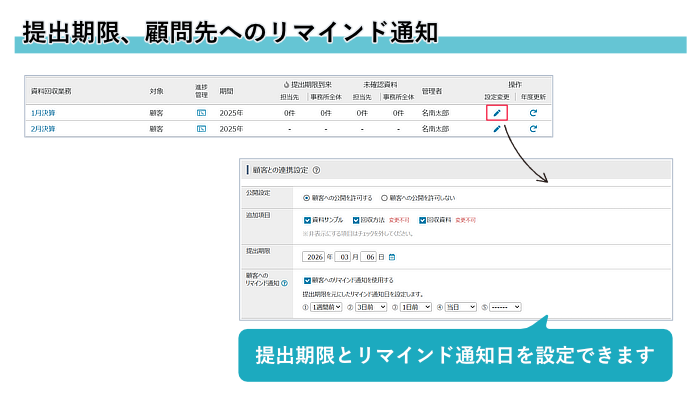Screen dimensions: 700x400
Task: Toggle 顧客へのリマインド通知を使用する checkbox
Action: [307, 280]
